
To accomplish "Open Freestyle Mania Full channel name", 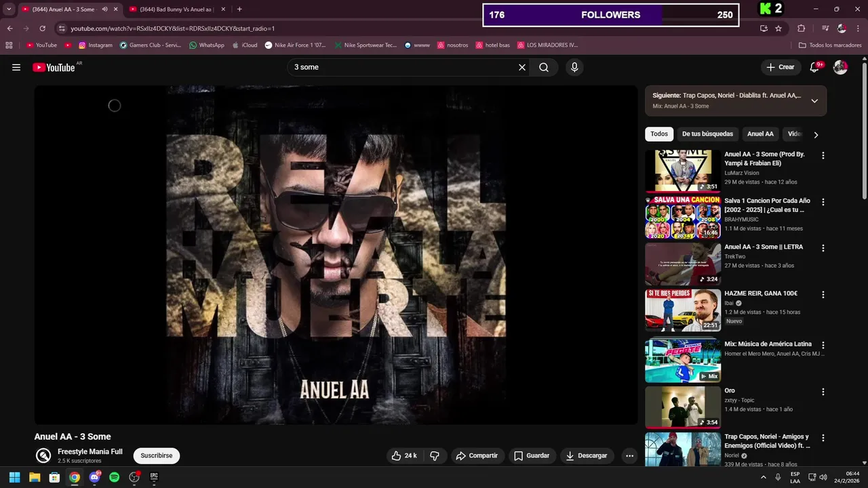I will (x=90, y=451).
